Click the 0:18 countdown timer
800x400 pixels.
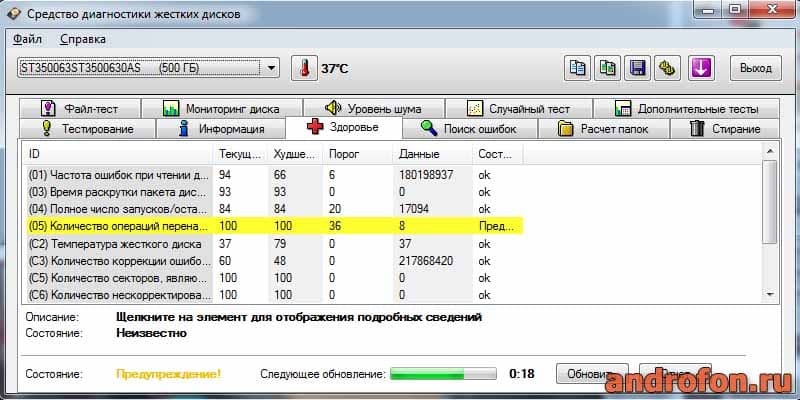click(522, 374)
